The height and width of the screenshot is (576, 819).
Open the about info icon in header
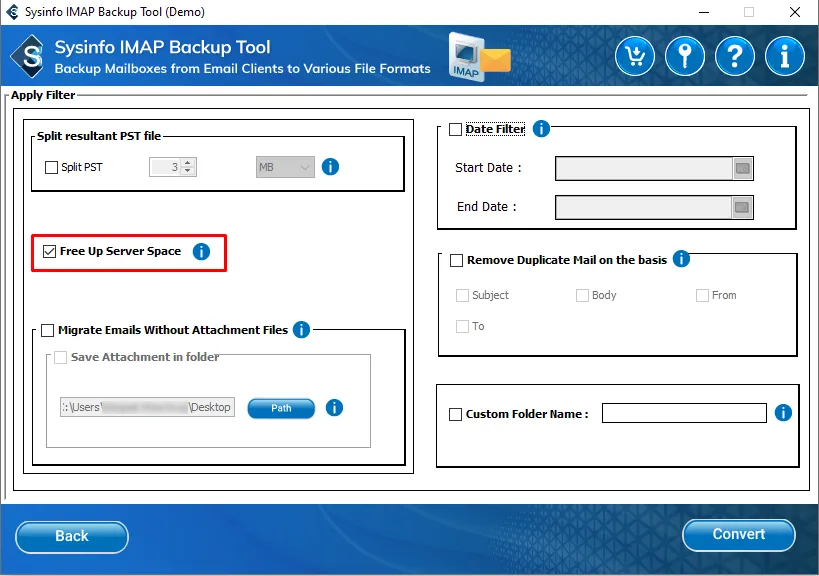[785, 56]
